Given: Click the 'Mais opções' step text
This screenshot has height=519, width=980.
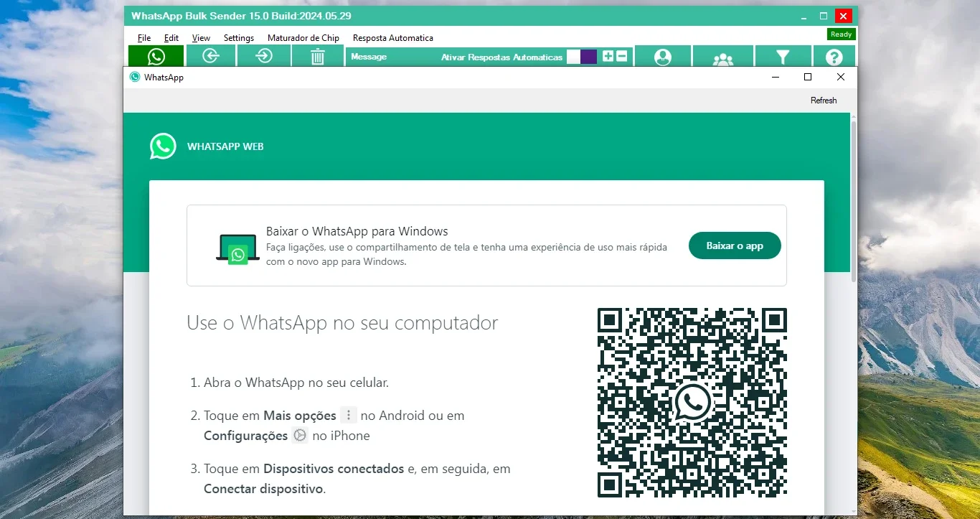Looking at the screenshot, I should pyautogui.click(x=300, y=416).
